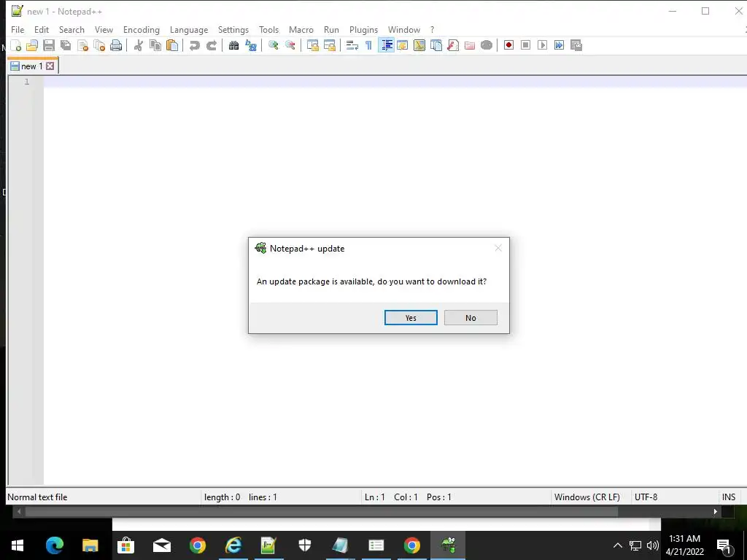The height and width of the screenshot is (560, 747).
Task: Zoom in using magnifier plus icon
Action: point(273,45)
